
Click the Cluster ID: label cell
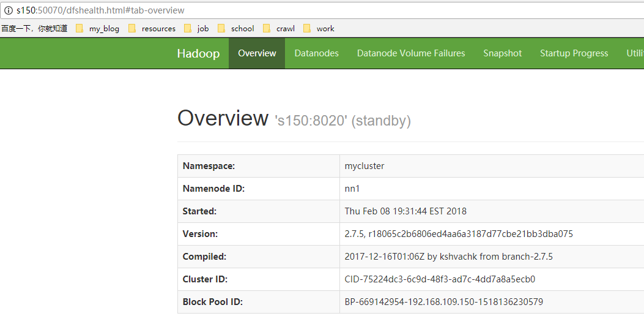pyautogui.click(x=259, y=279)
